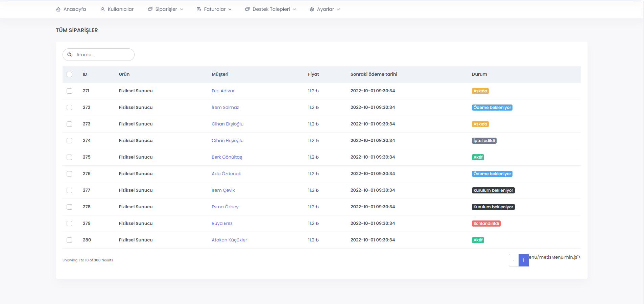
Task: Open customer link Ece Adıvar
Action: coord(223,91)
